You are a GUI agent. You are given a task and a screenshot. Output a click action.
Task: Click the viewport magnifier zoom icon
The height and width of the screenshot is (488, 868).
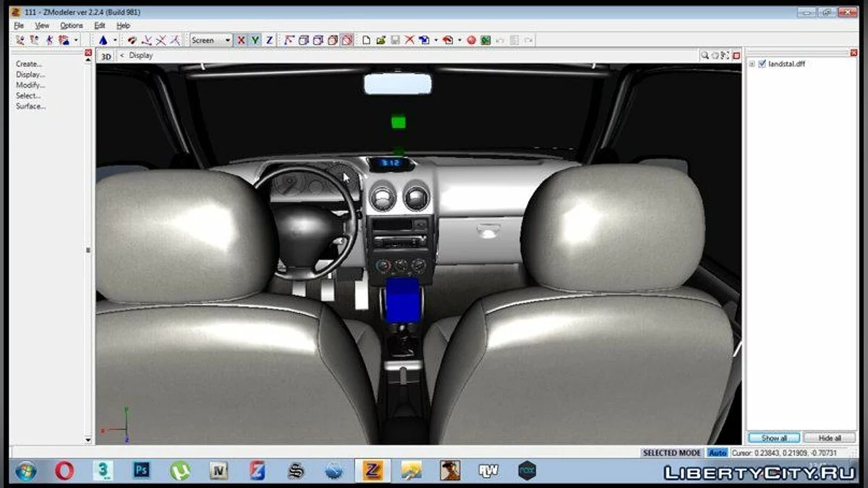coord(705,56)
